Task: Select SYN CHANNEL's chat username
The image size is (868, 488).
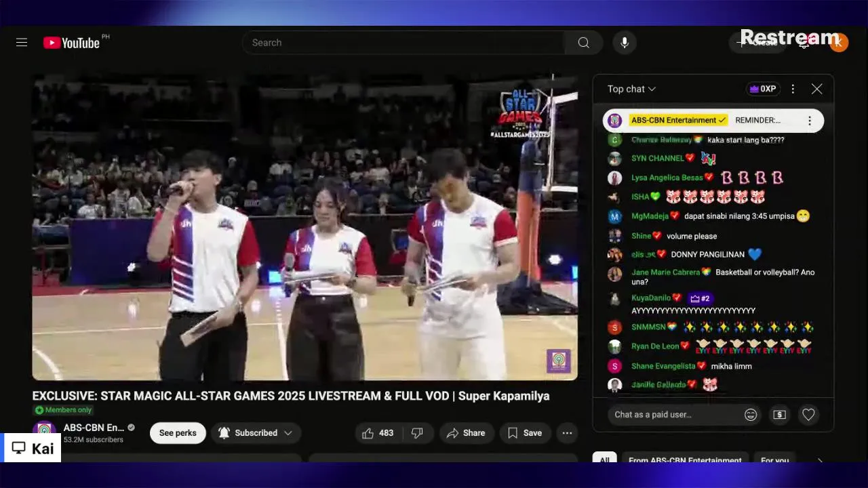Action: point(657,159)
